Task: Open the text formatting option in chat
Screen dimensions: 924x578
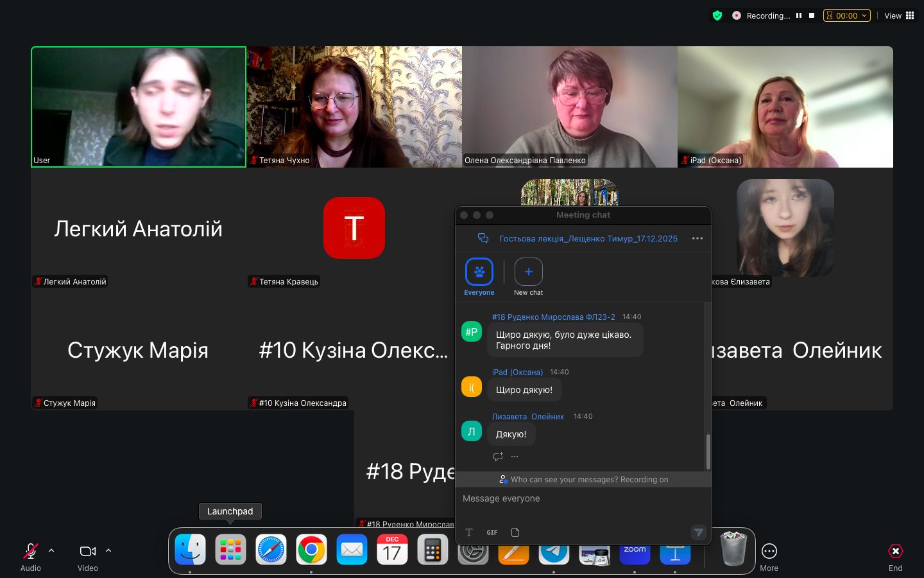Action: coord(469,532)
